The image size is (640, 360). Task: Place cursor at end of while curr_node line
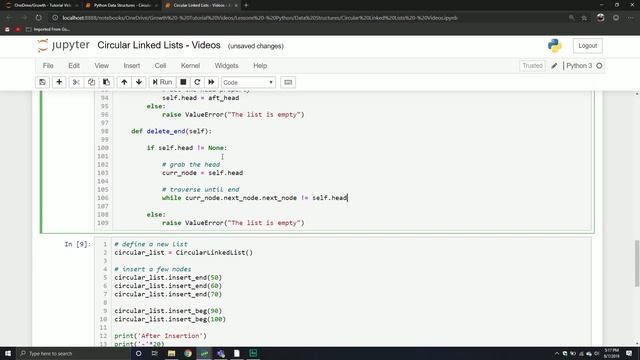pos(347,198)
